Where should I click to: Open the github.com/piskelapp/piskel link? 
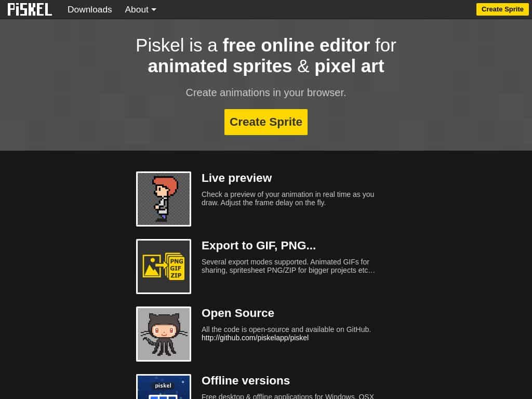click(x=255, y=338)
